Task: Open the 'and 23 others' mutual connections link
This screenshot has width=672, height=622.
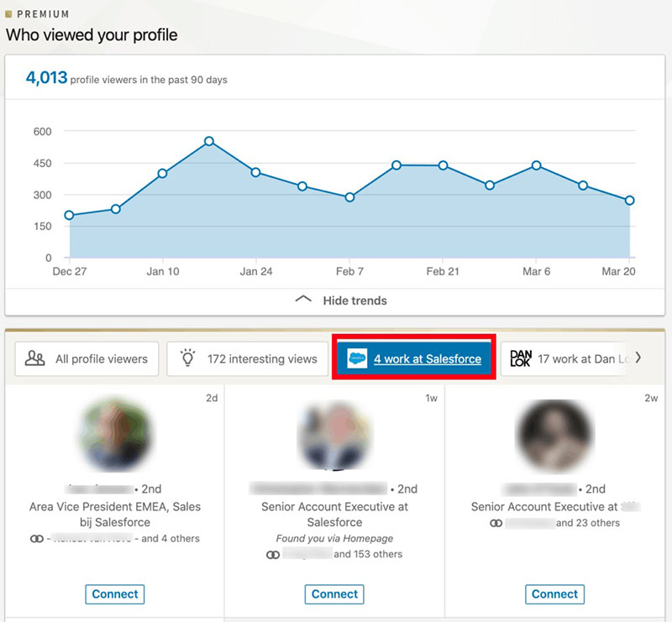Action: (x=587, y=523)
